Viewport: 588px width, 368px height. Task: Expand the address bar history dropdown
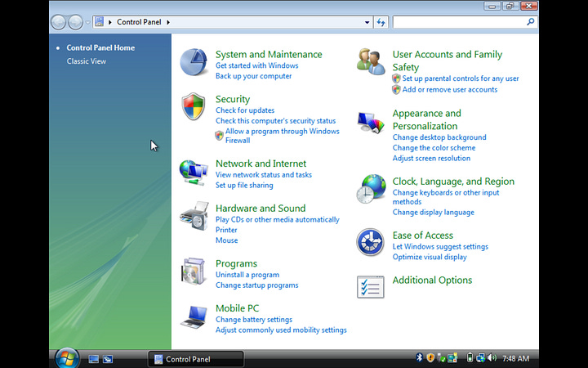(x=367, y=22)
